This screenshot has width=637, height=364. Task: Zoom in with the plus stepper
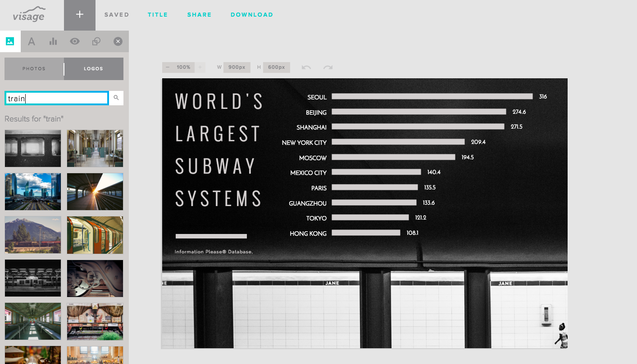pos(200,67)
